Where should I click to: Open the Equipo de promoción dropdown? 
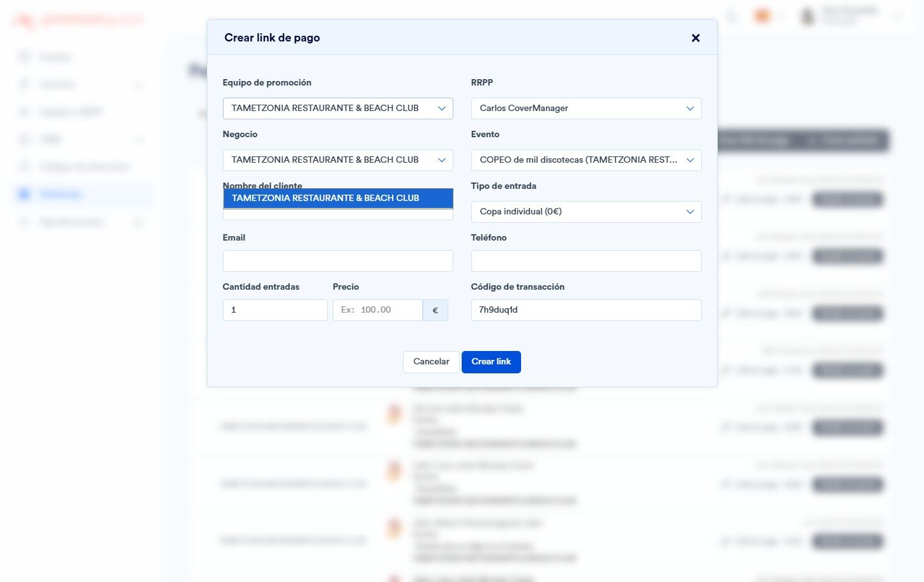[338, 108]
